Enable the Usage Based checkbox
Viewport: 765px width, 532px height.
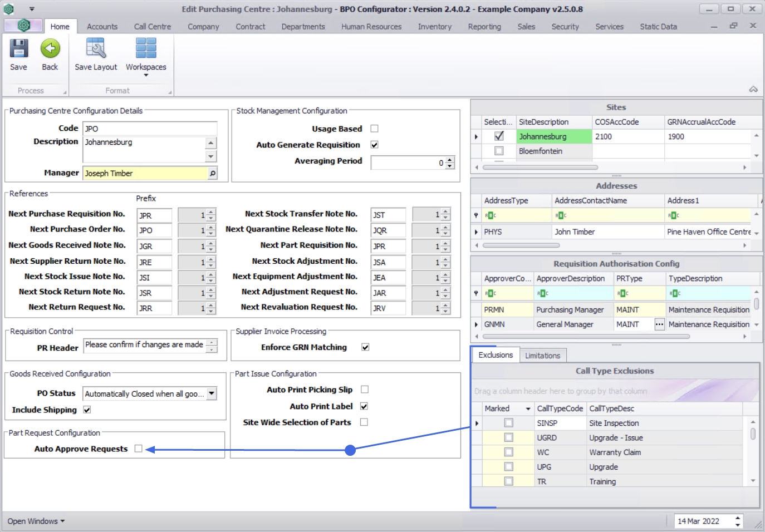click(374, 129)
